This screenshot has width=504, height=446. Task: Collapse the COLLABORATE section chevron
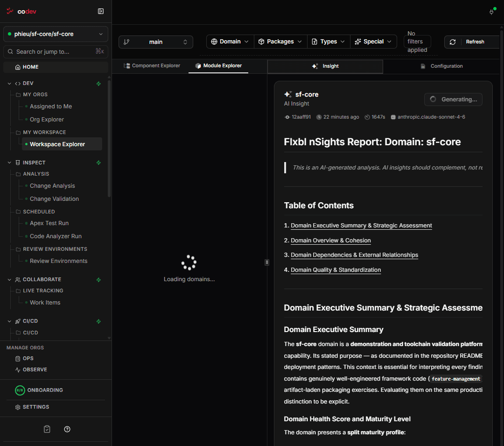point(9,280)
